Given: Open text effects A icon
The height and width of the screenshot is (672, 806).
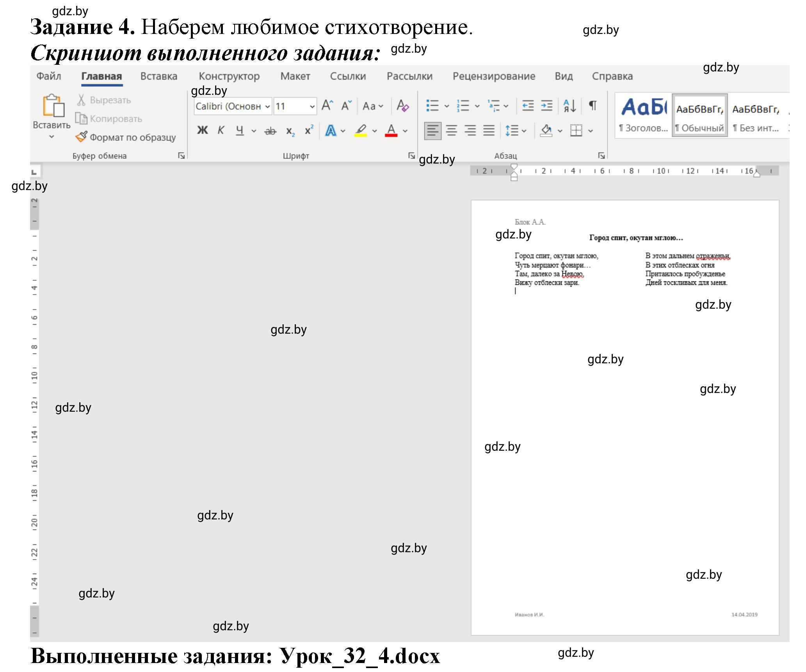Looking at the screenshot, I should click(331, 130).
